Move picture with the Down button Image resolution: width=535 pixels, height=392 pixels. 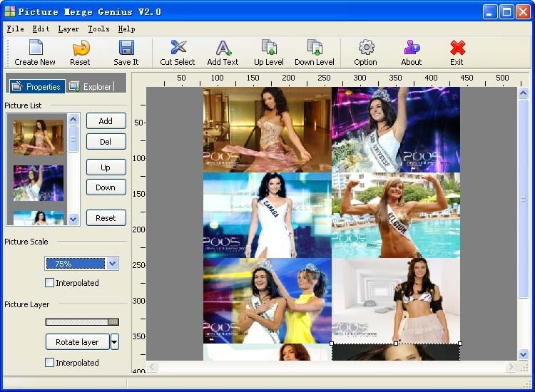tap(106, 187)
